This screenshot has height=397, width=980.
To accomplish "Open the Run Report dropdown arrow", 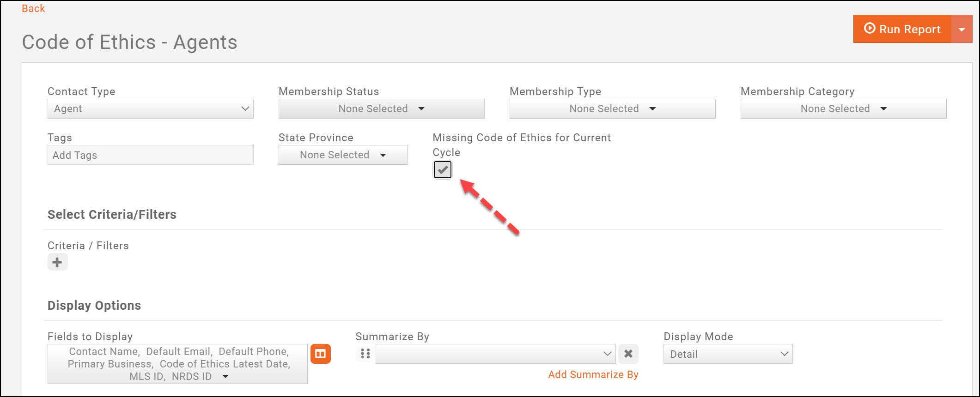I will [x=962, y=29].
